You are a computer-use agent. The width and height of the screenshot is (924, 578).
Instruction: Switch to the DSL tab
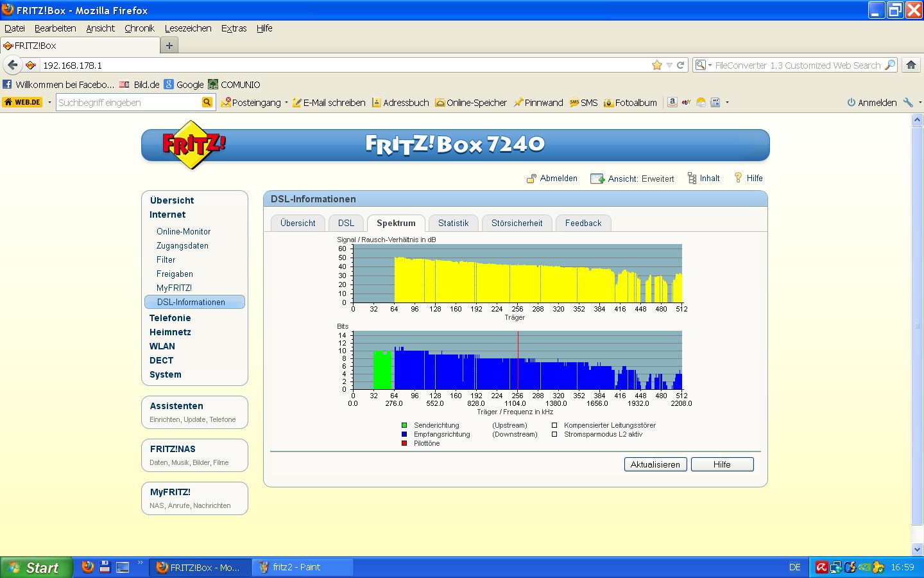click(346, 223)
